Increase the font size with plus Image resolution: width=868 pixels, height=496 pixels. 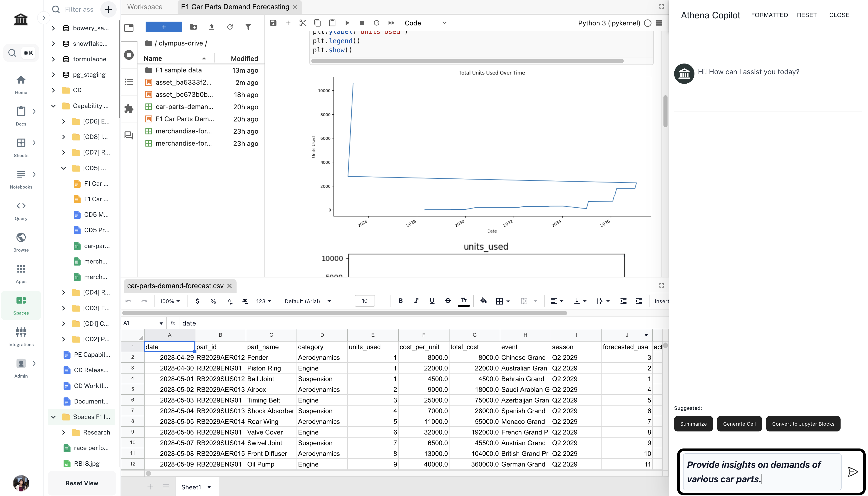click(382, 301)
